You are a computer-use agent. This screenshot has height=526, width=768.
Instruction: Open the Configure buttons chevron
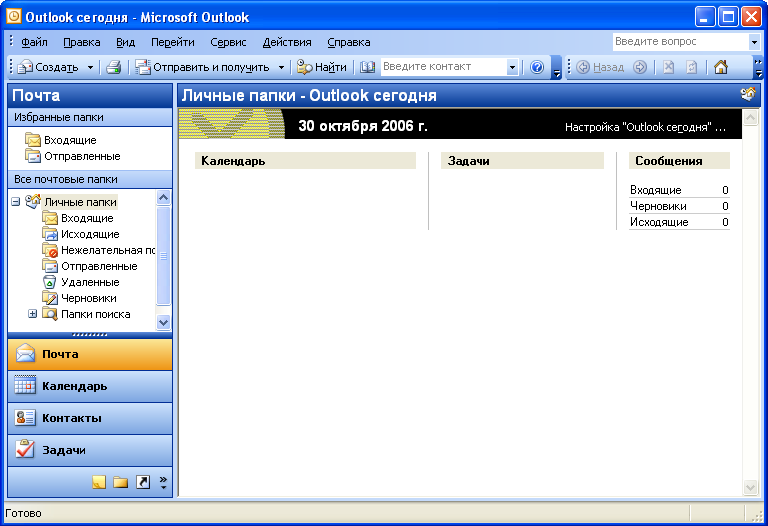coord(163,482)
